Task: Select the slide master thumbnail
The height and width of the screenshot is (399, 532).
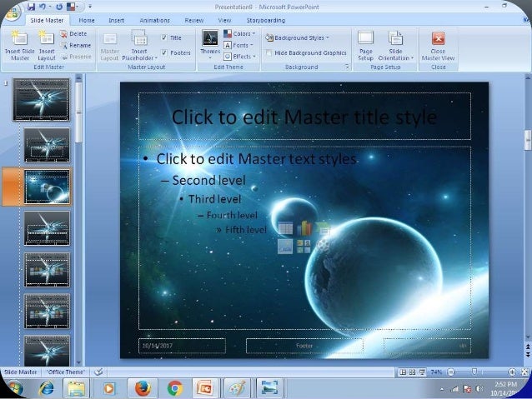Action: 41,100
